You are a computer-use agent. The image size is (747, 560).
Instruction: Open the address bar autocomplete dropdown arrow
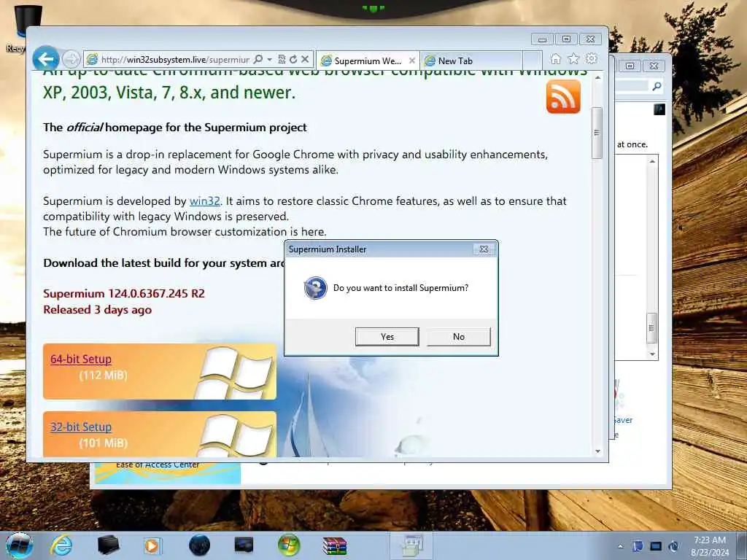(x=270, y=60)
